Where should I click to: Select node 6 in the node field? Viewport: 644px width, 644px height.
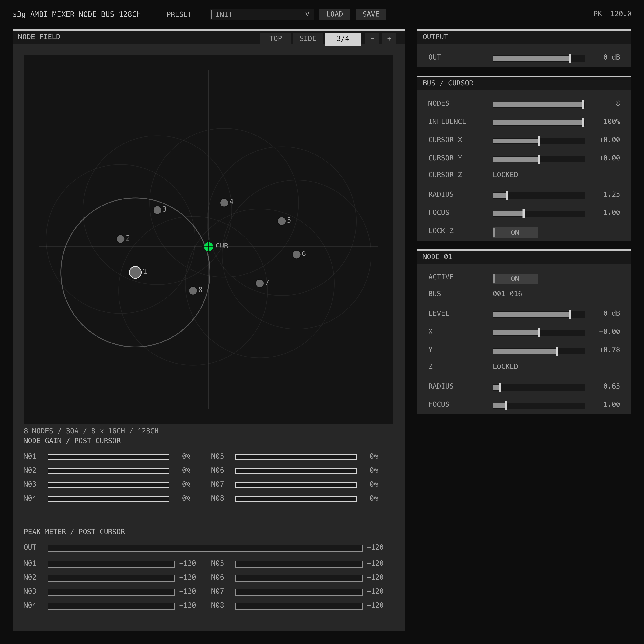[x=296, y=255]
